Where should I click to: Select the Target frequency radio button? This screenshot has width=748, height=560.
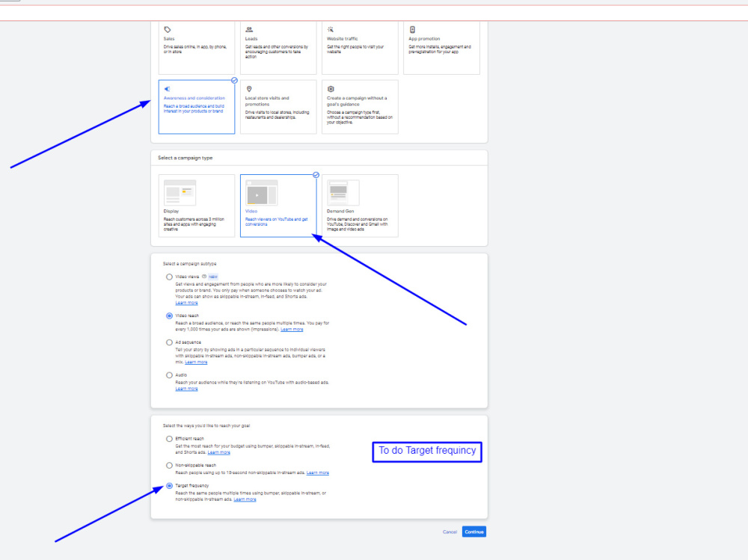click(169, 485)
